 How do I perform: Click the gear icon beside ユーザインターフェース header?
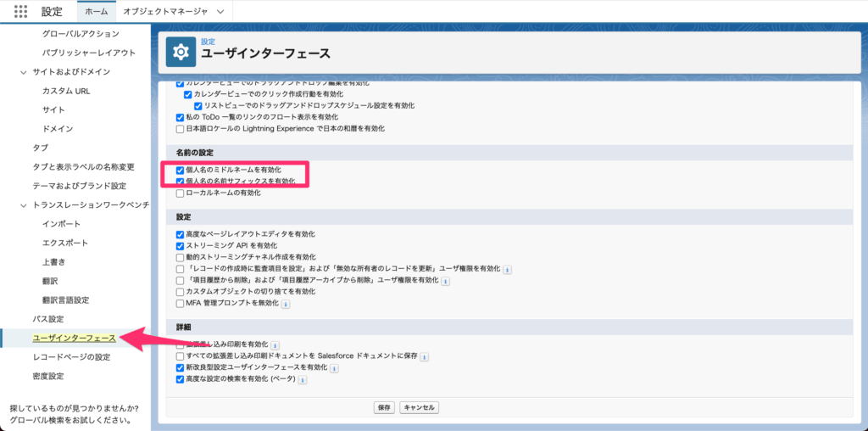[x=181, y=52]
